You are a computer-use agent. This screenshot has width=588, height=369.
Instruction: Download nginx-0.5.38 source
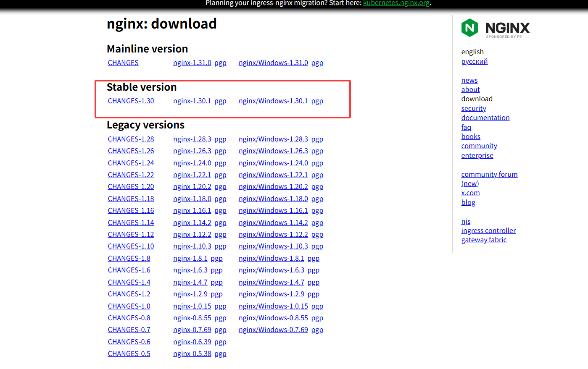pyautogui.click(x=192, y=353)
